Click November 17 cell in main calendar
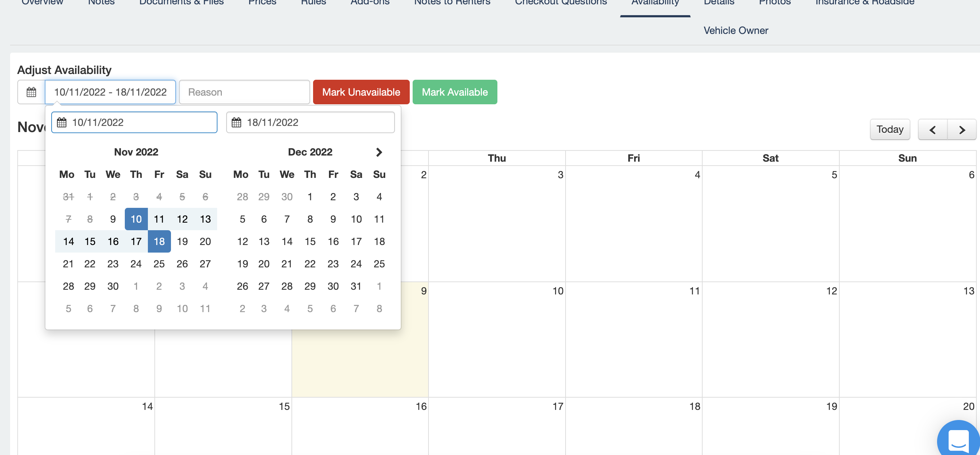Screen dimensions: 980x455 (x=497, y=426)
